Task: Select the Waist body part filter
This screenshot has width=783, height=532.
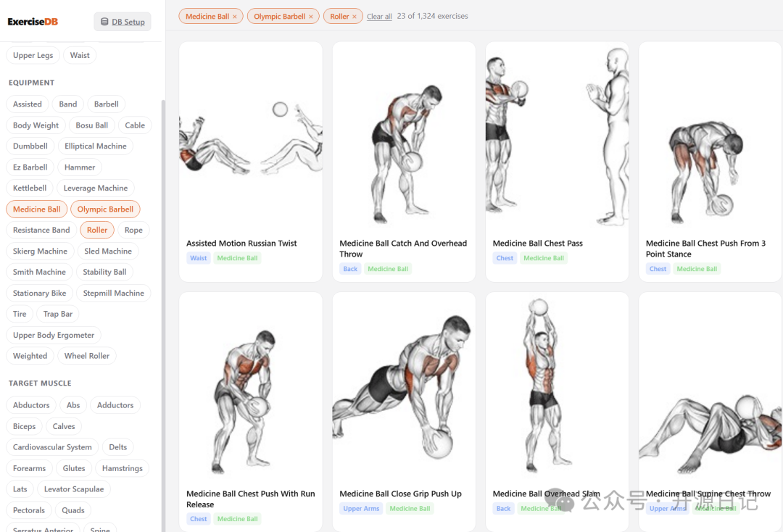Action: [x=80, y=55]
